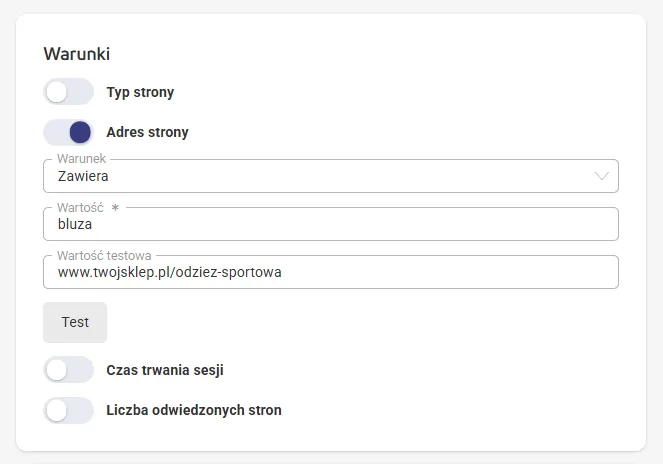This screenshot has width=663, height=464.
Task: Focus the Wartość testowa input field
Action: (331, 272)
